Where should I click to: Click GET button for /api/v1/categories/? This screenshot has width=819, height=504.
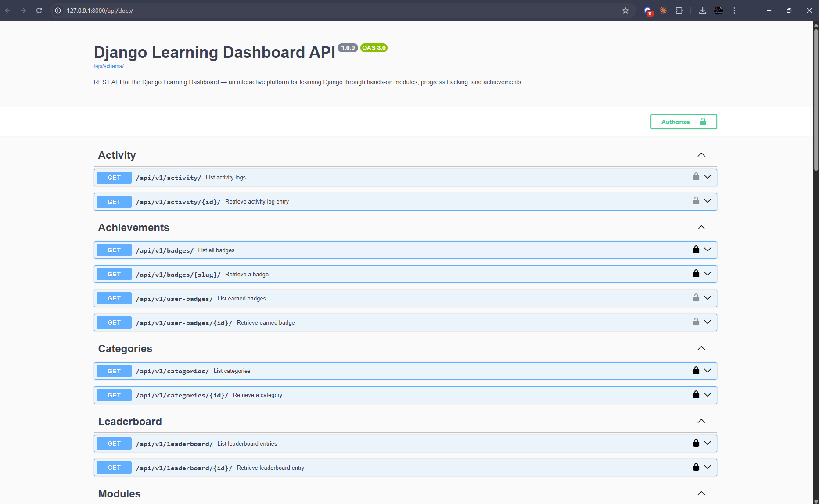pos(114,371)
